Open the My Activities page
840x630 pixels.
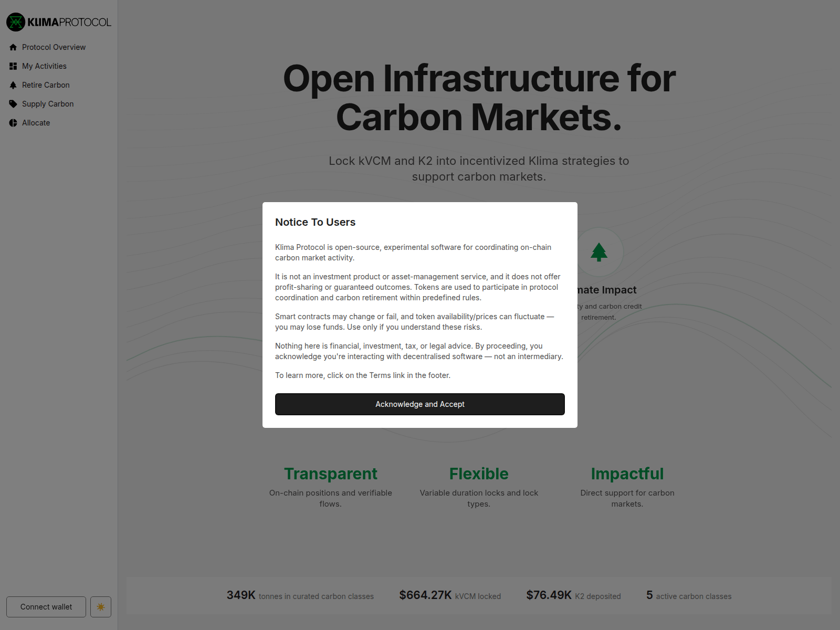44,66
